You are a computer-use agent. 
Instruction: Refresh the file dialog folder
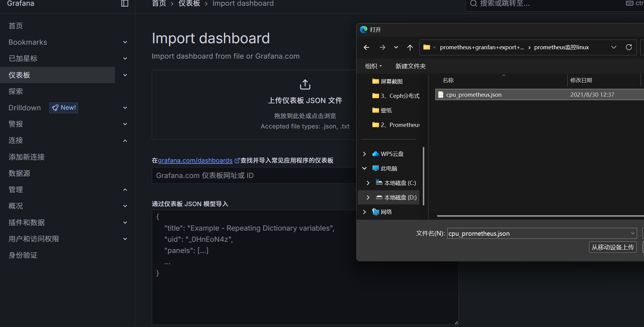[x=629, y=47]
